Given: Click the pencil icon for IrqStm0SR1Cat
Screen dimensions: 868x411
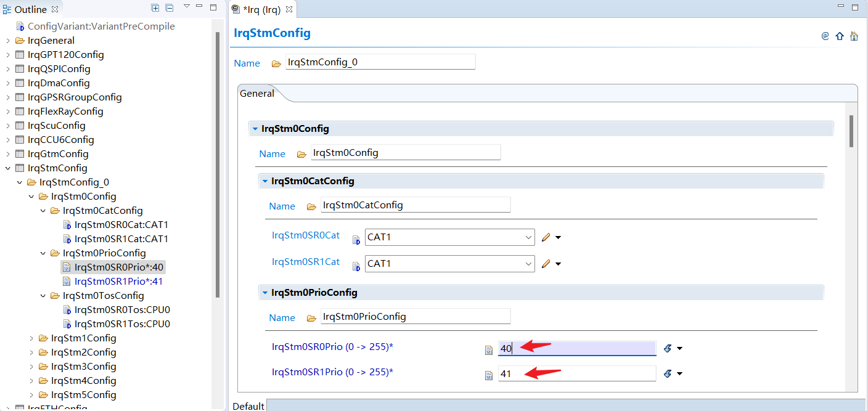Looking at the screenshot, I should click(546, 264).
